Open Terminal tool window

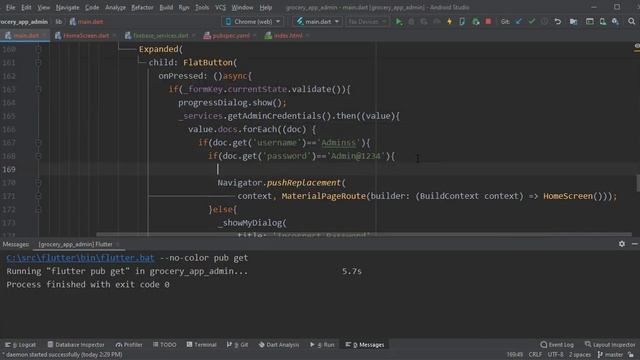[x=201, y=345]
